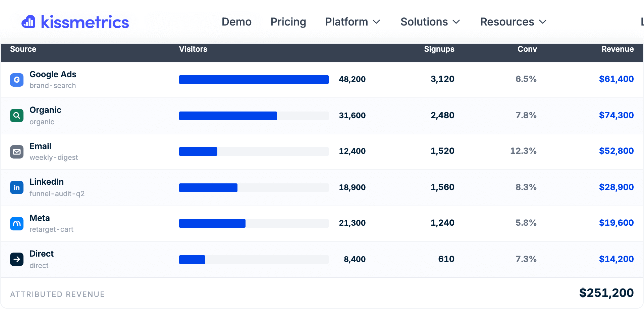
Task: Select the 31,600 visitors value
Action: click(x=352, y=116)
